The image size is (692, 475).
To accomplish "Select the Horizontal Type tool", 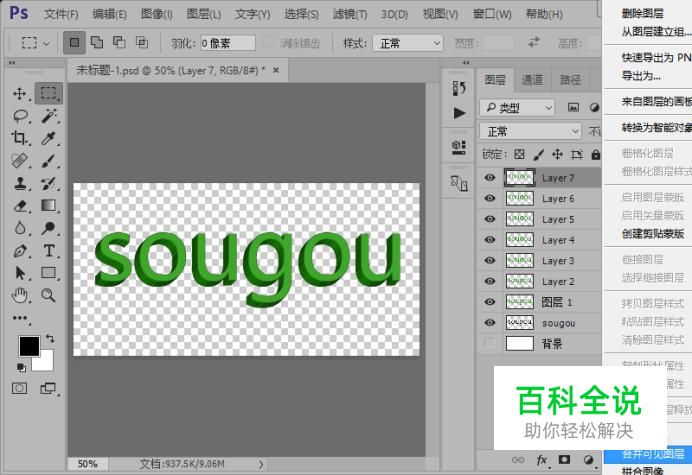I will 49,251.
